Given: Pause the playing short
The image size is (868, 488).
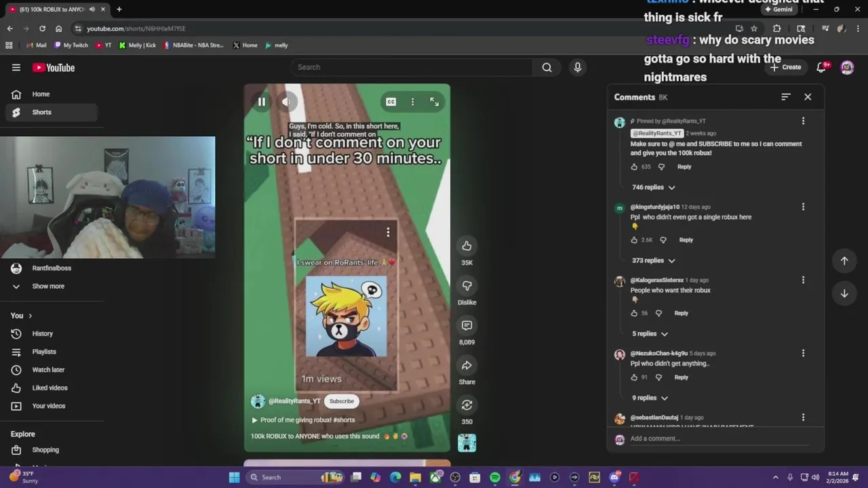Looking at the screenshot, I should [261, 102].
